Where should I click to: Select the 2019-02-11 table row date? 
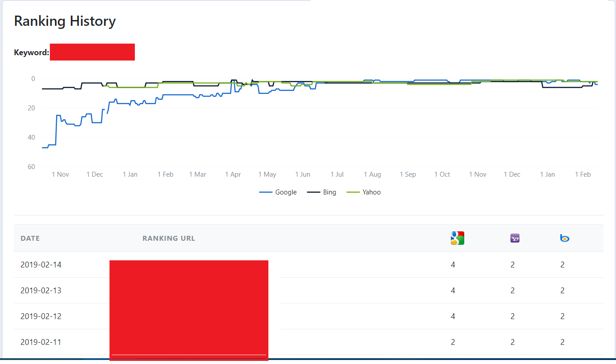pyautogui.click(x=41, y=342)
